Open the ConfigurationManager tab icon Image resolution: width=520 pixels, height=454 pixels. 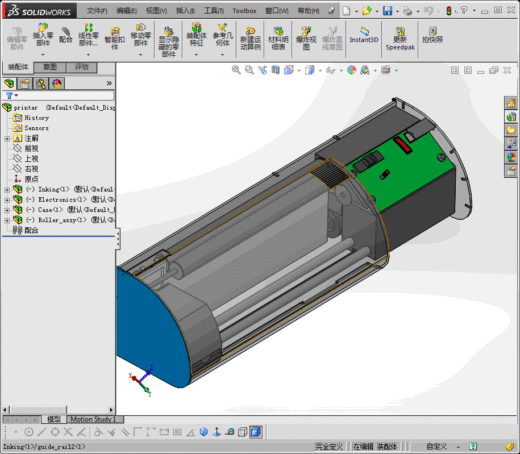click(41, 83)
